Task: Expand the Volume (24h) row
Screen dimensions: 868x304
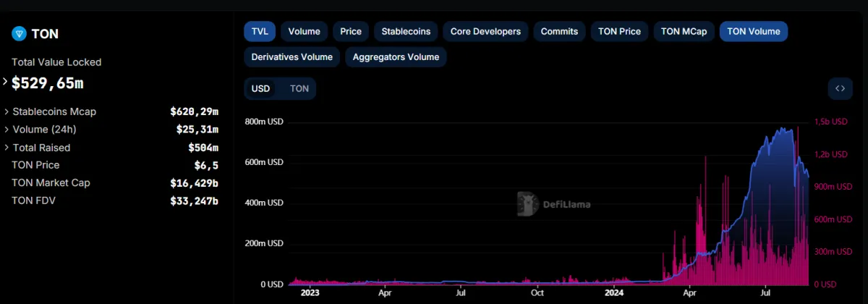Action: pos(7,130)
